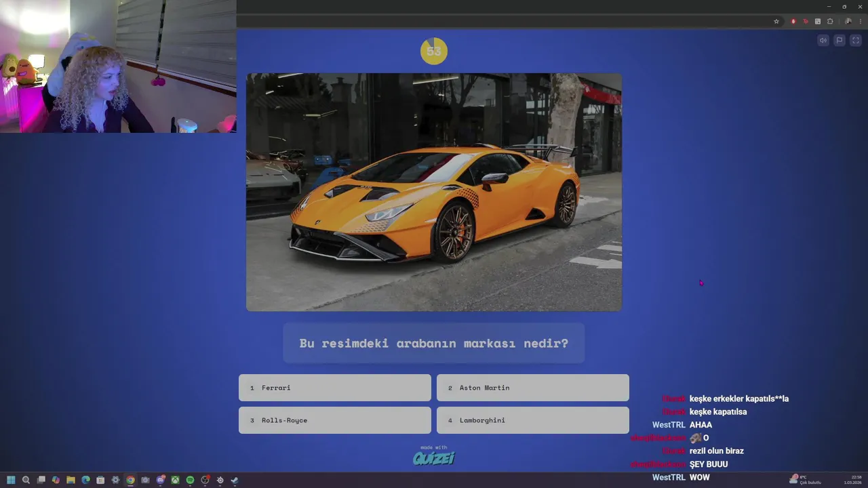This screenshot has width=868, height=488.
Task: Click the orange car question image
Action: coord(434,192)
